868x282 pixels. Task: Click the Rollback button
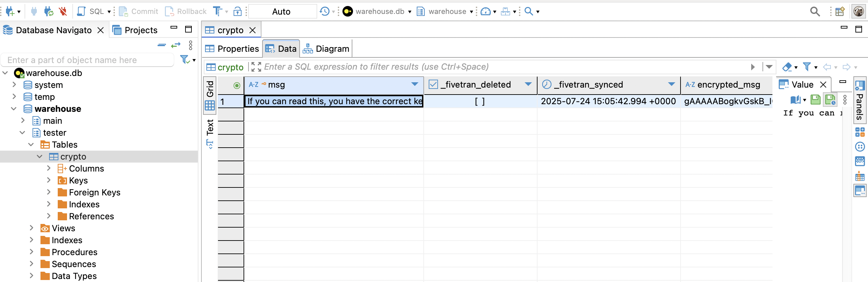click(185, 12)
